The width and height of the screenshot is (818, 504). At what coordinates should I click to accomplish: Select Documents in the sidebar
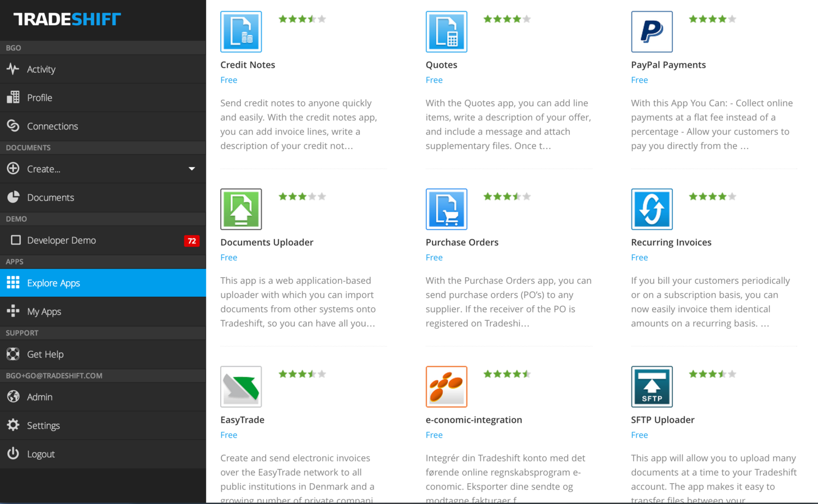(x=103, y=197)
